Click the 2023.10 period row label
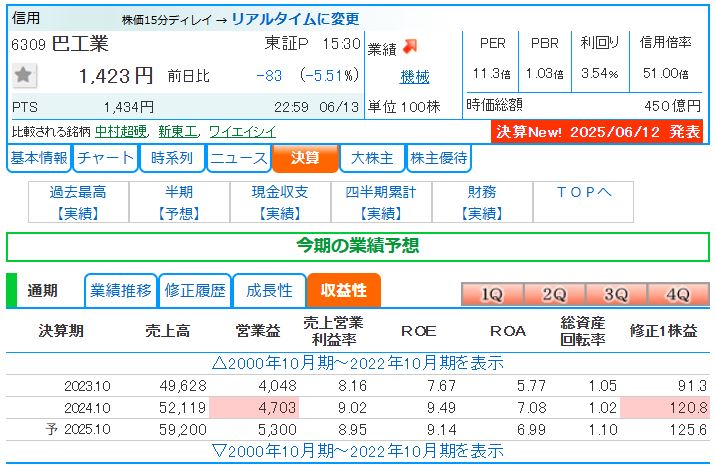 coord(87,386)
